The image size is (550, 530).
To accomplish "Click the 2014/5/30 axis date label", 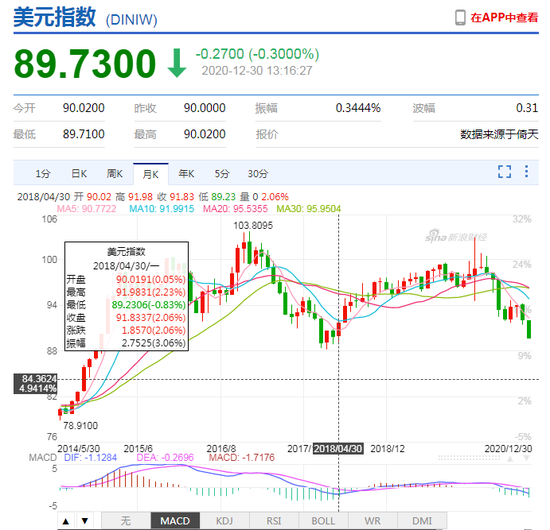I will 79,449.
